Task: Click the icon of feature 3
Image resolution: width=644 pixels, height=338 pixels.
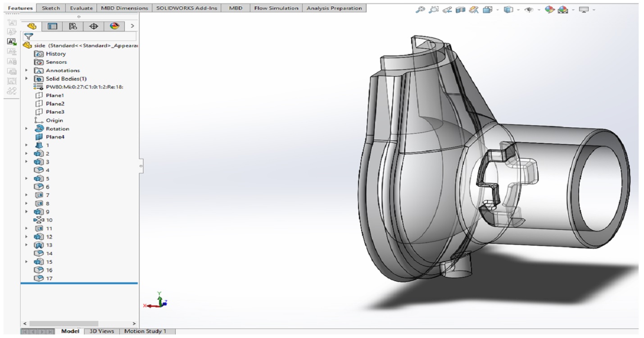Action: click(39, 162)
